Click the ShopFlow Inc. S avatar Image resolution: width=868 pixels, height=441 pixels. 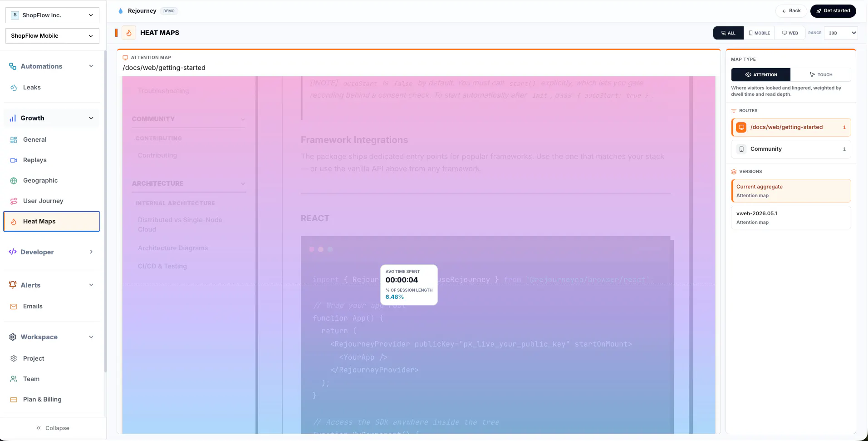point(15,15)
